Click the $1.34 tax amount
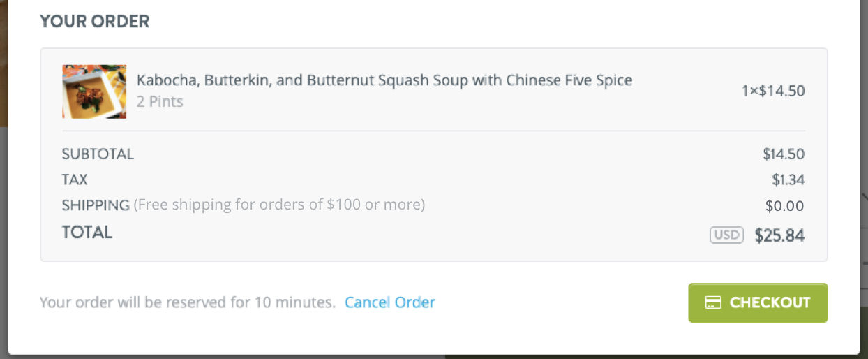 pos(788,179)
